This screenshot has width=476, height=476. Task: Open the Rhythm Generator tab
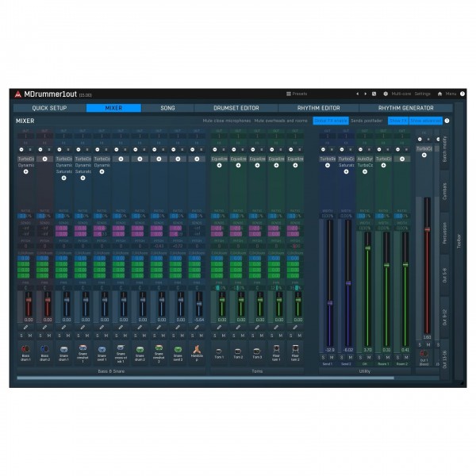coord(405,108)
